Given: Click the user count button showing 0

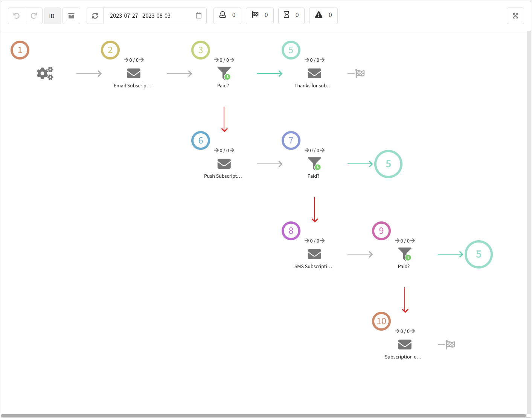Looking at the screenshot, I should point(227,15).
